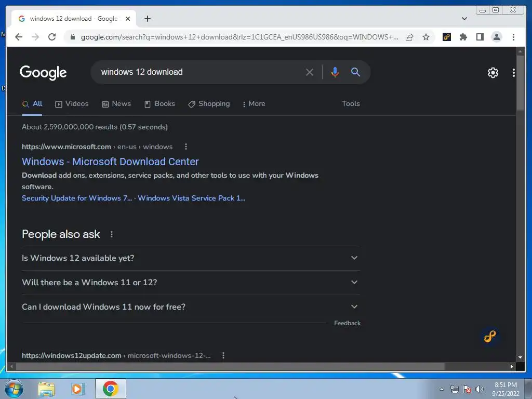
Task: Select the All results tab
Action: 32,104
